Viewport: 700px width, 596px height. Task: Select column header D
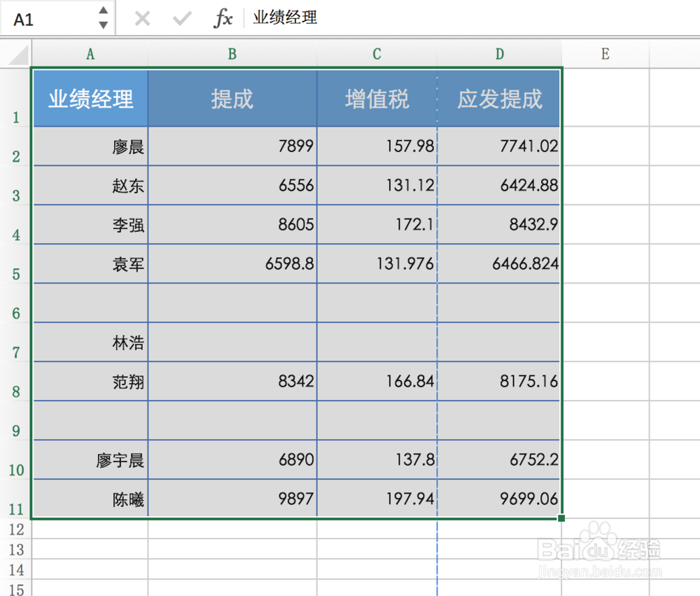(x=499, y=54)
